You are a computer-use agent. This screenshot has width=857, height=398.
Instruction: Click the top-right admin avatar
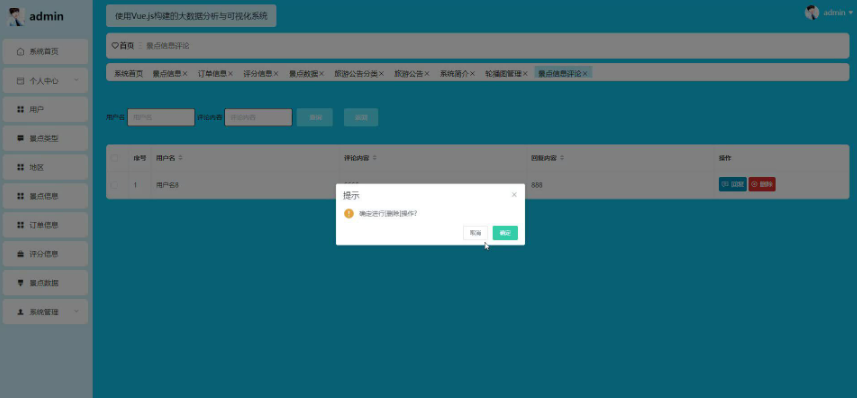(812, 13)
